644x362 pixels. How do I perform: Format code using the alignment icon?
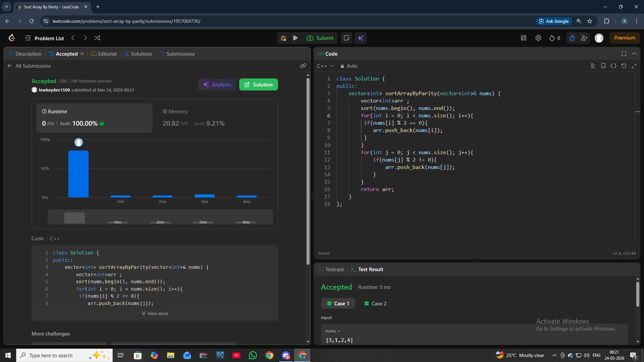pos(593,66)
